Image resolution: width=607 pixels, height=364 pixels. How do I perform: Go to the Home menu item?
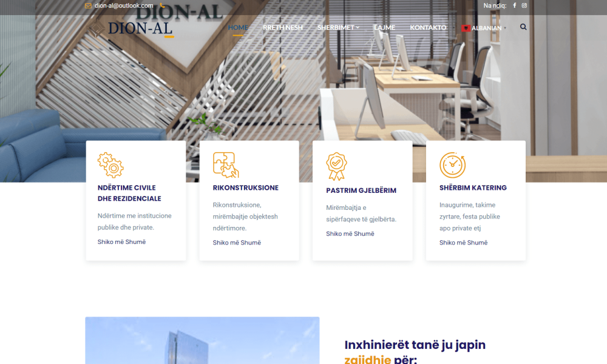[238, 27]
